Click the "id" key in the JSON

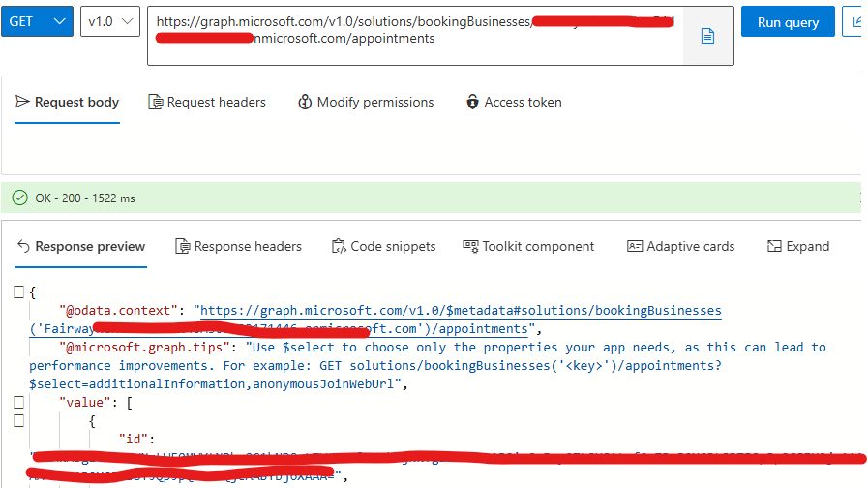point(134,439)
